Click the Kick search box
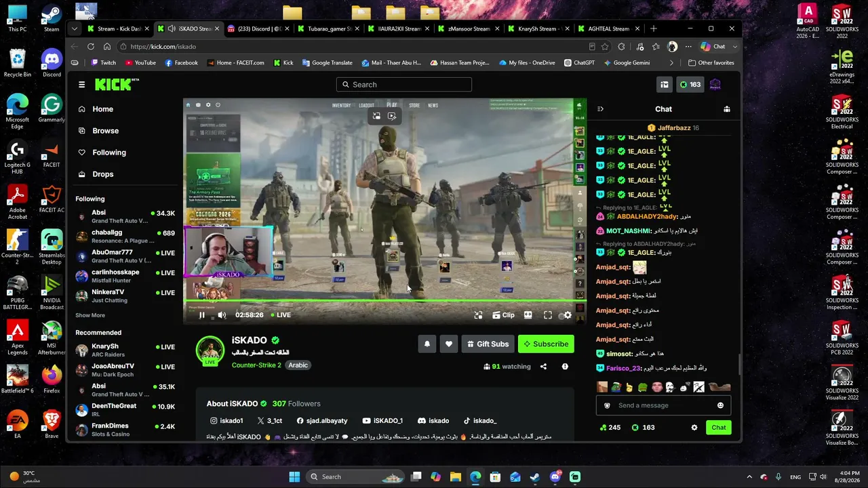The width and height of the screenshot is (868, 488). tap(404, 85)
